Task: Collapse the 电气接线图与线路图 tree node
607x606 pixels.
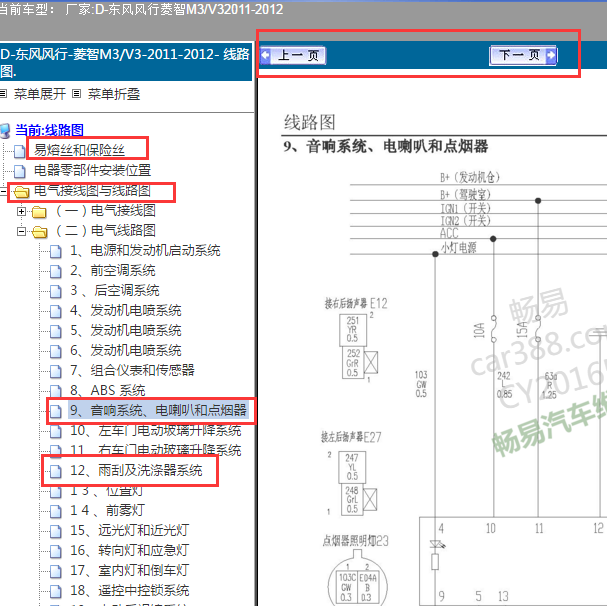Action: [3, 191]
